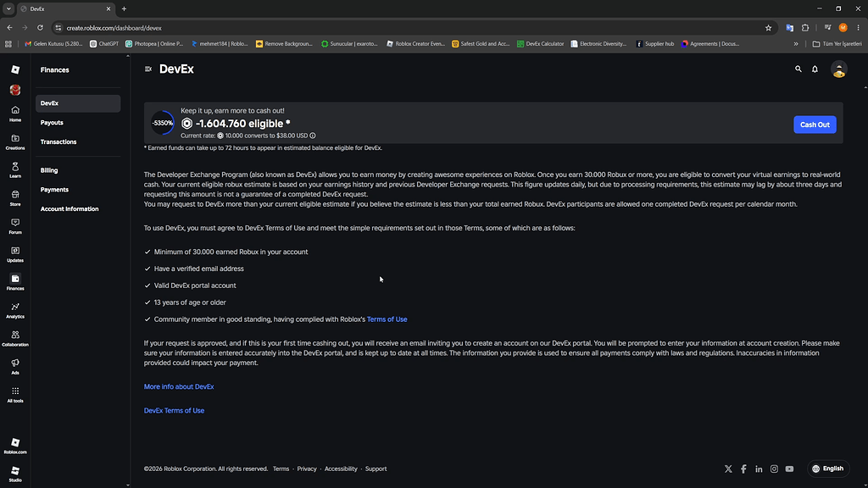
Task: Open the Analytics icon
Action: [x=15, y=310]
